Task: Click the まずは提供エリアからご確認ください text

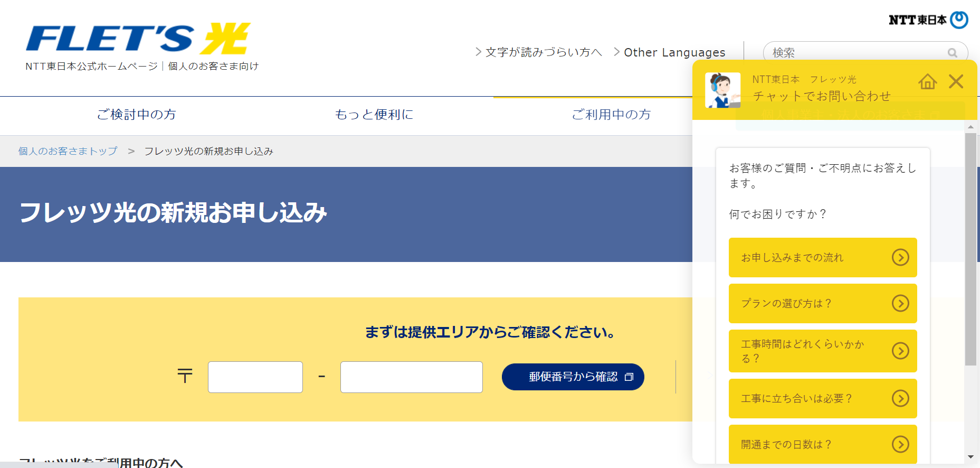Action: [x=490, y=332]
